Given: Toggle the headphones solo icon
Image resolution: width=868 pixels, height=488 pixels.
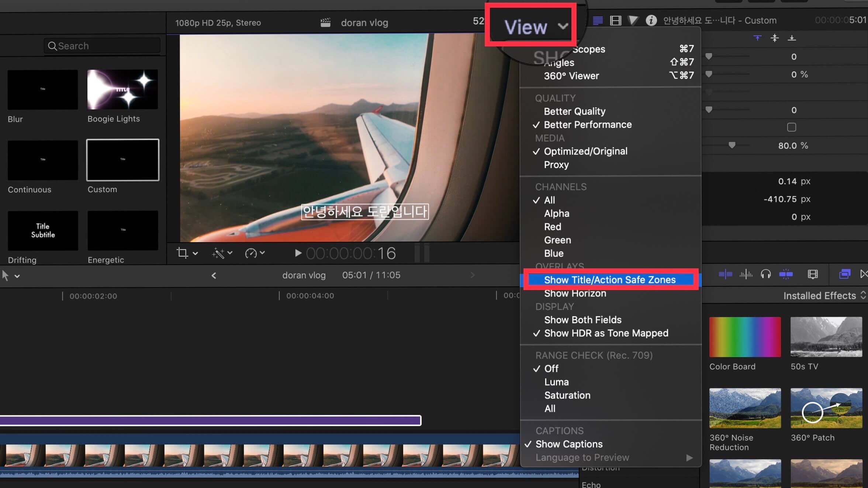Looking at the screenshot, I should 766,274.
